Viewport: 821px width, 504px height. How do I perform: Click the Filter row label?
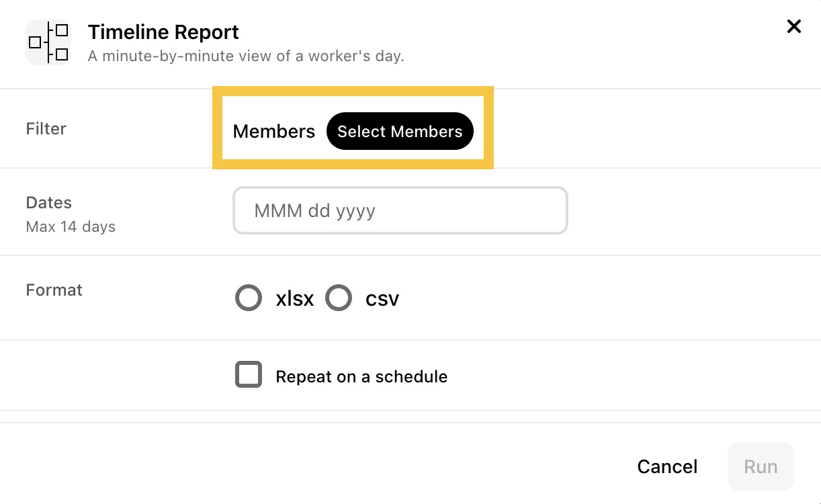tap(46, 128)
